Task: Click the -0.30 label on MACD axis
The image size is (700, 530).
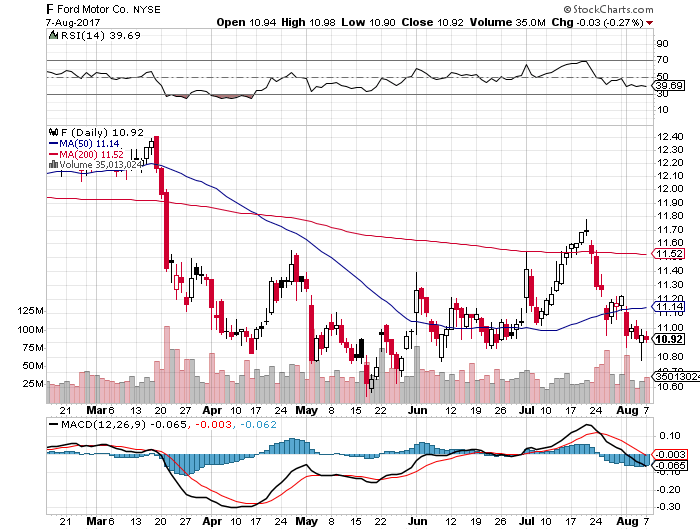Action: 667,507
